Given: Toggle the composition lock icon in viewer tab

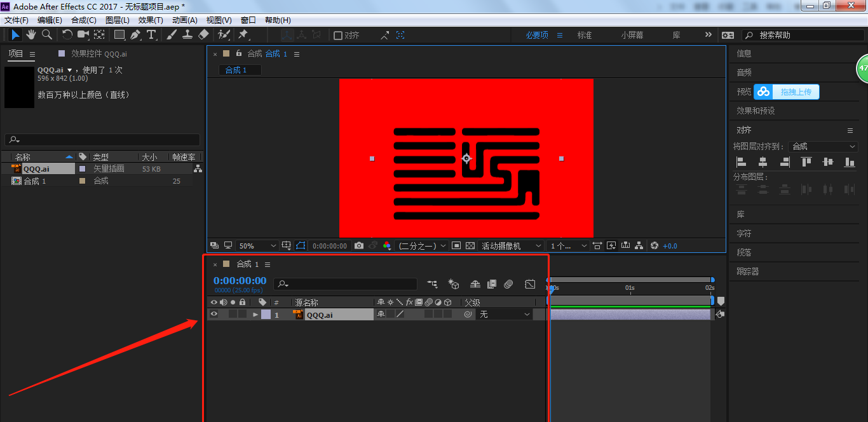Looking at the screenshot, I should [239, 53].
